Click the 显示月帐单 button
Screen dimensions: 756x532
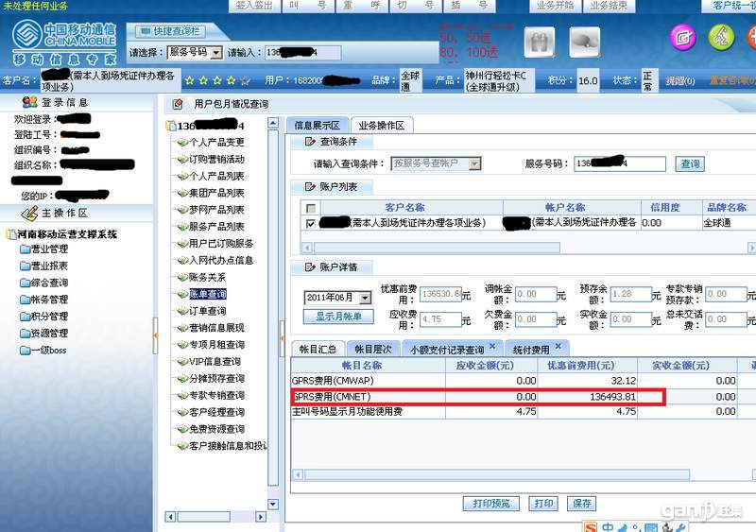(338, 317)
